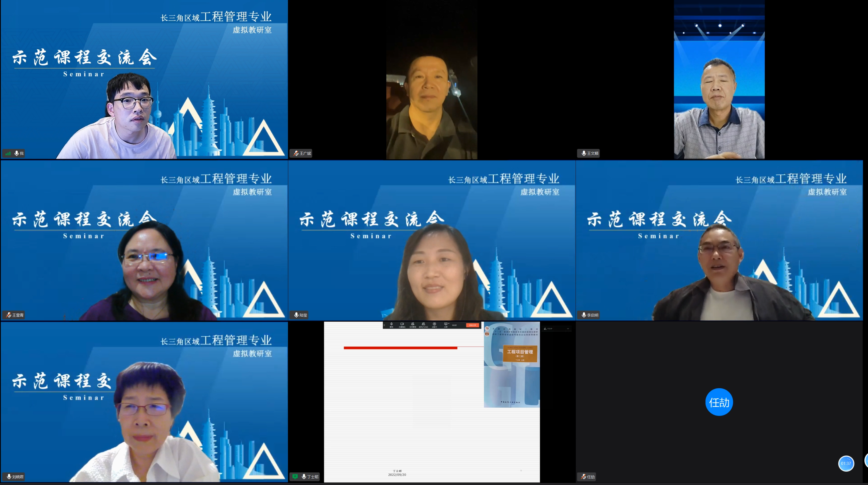Expand the 共享 options dropdown arrow
This screenshot has height=485, width=868.
click(449, 323)
